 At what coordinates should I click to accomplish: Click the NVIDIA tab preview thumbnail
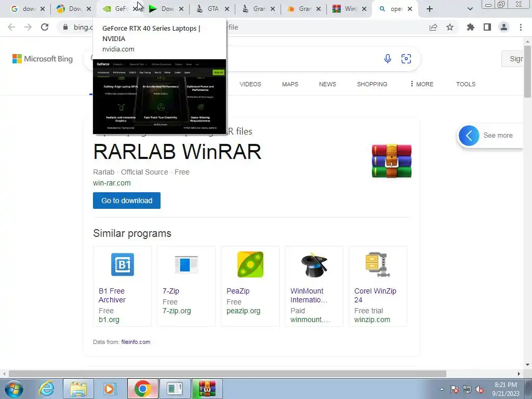[x=159, y=97]
